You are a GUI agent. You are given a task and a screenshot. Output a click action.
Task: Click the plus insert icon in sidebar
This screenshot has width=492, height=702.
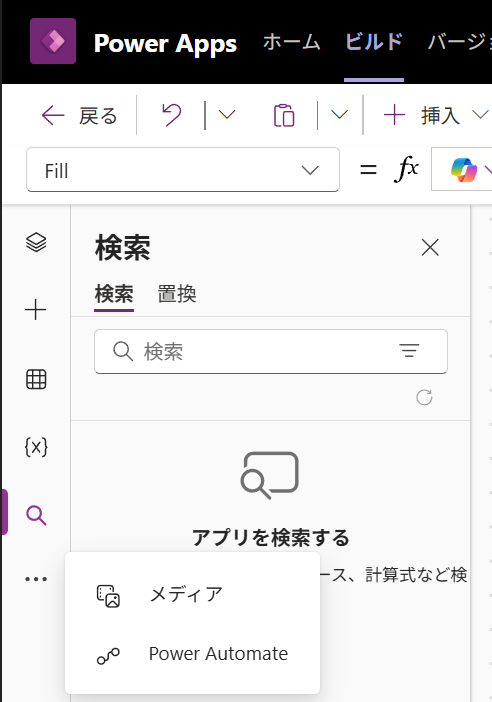coord(36,310)
